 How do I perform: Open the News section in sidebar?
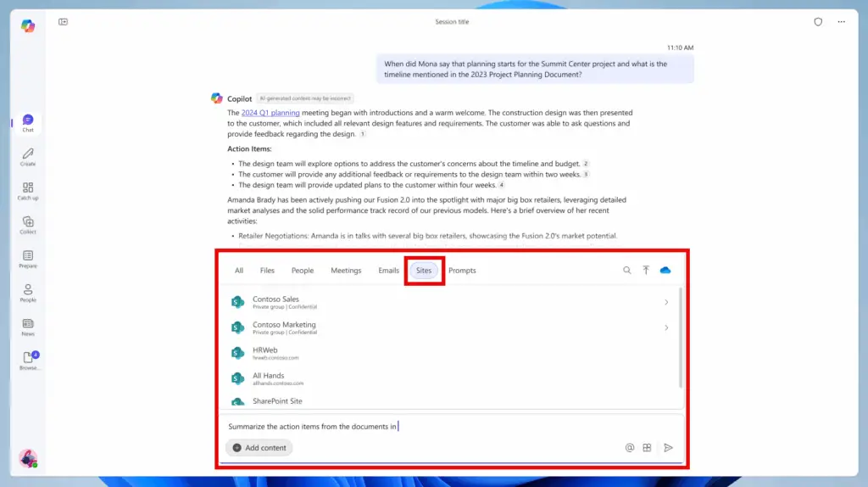coord(28,326)
